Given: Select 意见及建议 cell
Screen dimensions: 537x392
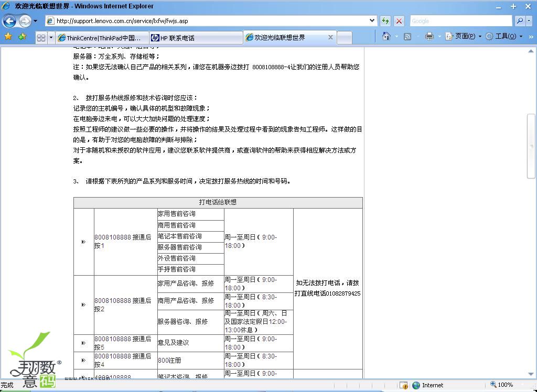Looking at the screenshot, I should [x=191, y=343].
